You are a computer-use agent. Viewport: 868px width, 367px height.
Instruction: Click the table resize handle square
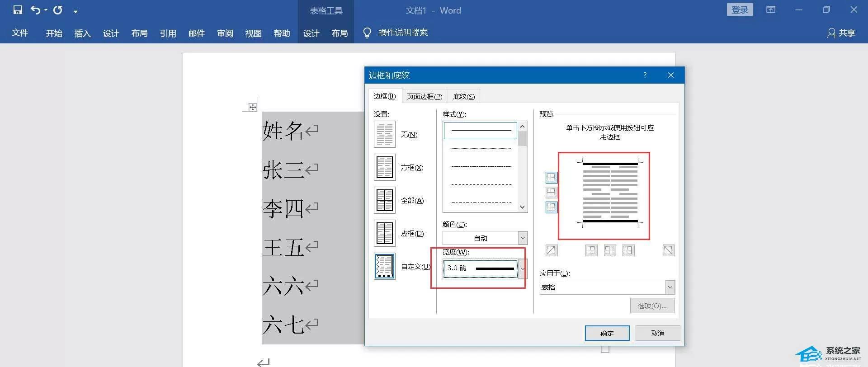click(x=605, y=349)
